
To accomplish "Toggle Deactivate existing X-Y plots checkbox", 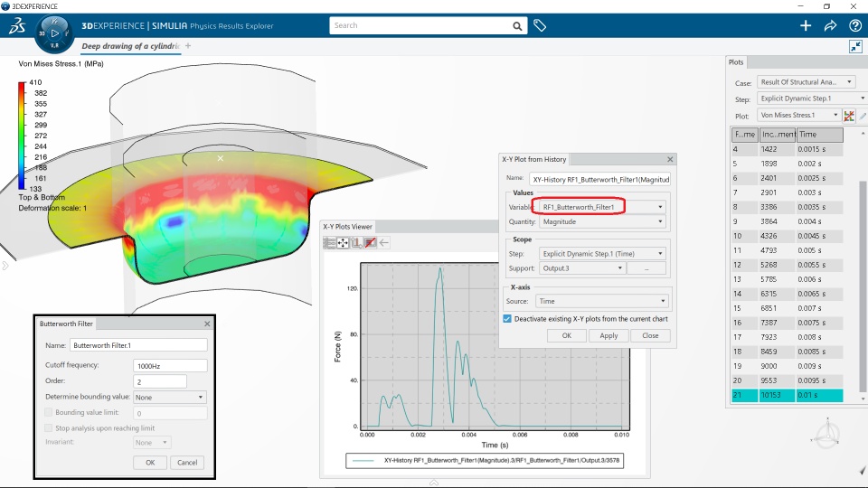I will pos(507,319).
